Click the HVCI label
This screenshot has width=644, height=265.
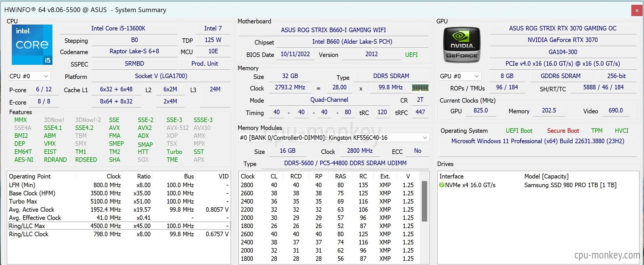pyautogui.click(x=622, y=131)
